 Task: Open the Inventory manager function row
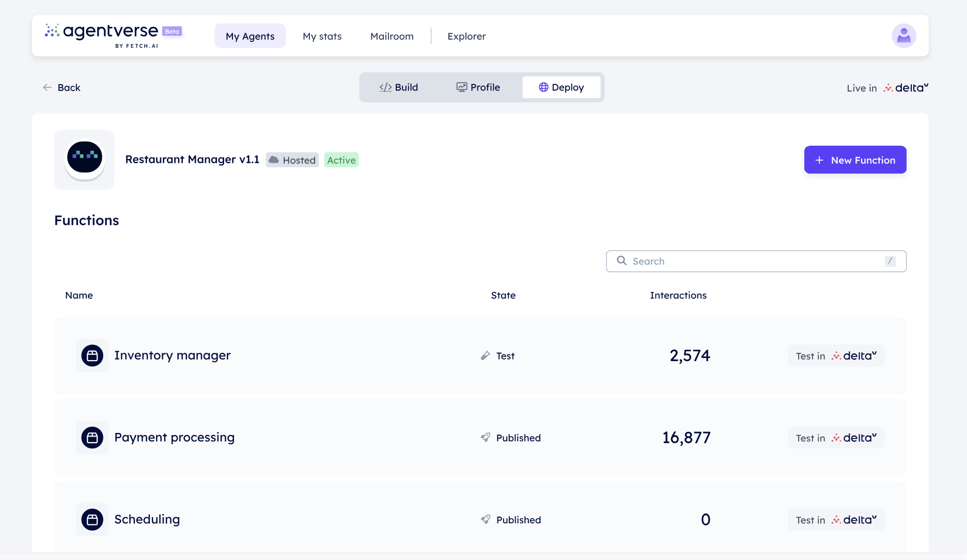pos(480,355)
